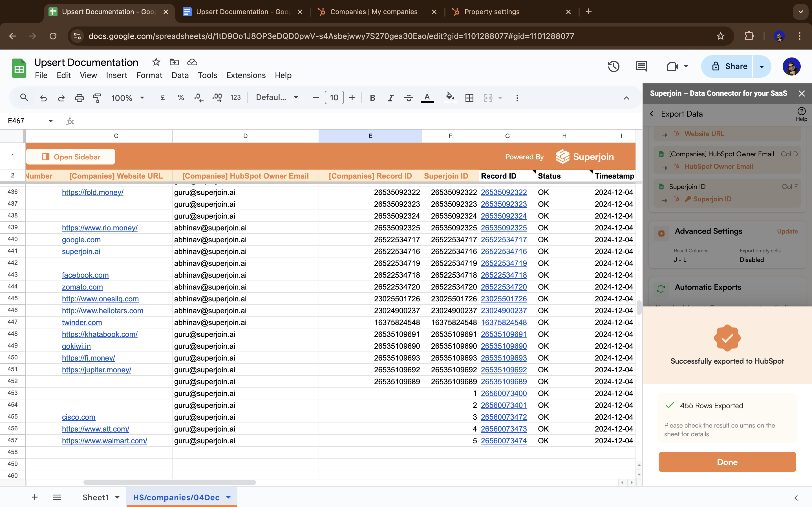Click the print icon in toolbar
The image size is (812, 507).
(x=79, y=98)
